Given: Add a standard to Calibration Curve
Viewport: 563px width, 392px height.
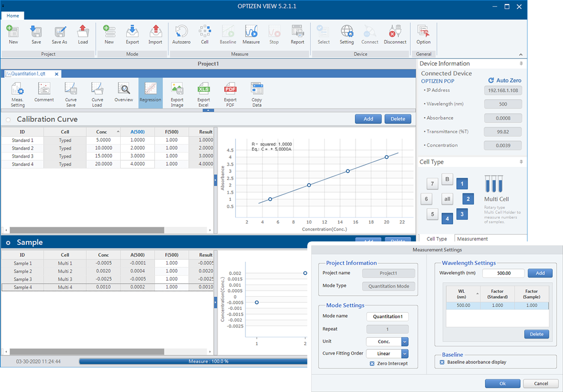Looking at the screenshot, I should coord(368,119).
